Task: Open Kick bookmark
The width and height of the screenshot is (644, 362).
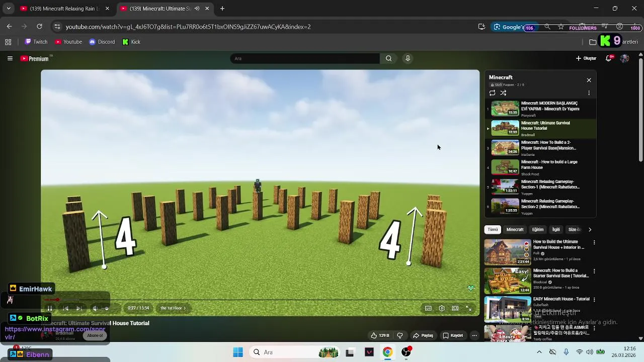Action: (x=132, y=42)
